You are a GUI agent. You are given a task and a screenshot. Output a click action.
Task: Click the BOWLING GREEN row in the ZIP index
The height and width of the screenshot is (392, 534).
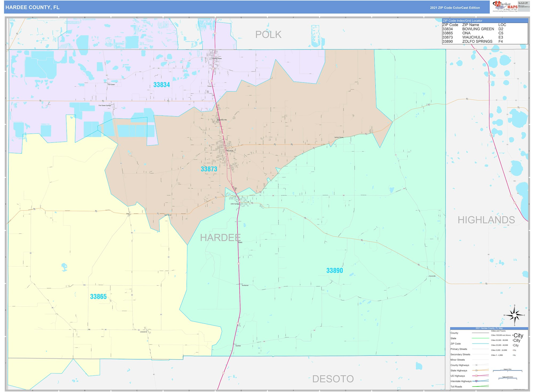478,29
